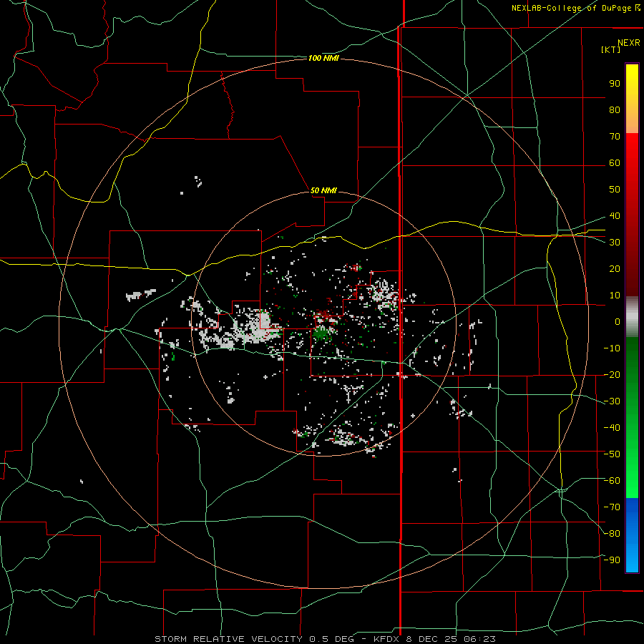Image resolution: width=644 pixels, height=644 pixels.
Task: Click the -30 value on velocity scale
Action: [612, 401]
